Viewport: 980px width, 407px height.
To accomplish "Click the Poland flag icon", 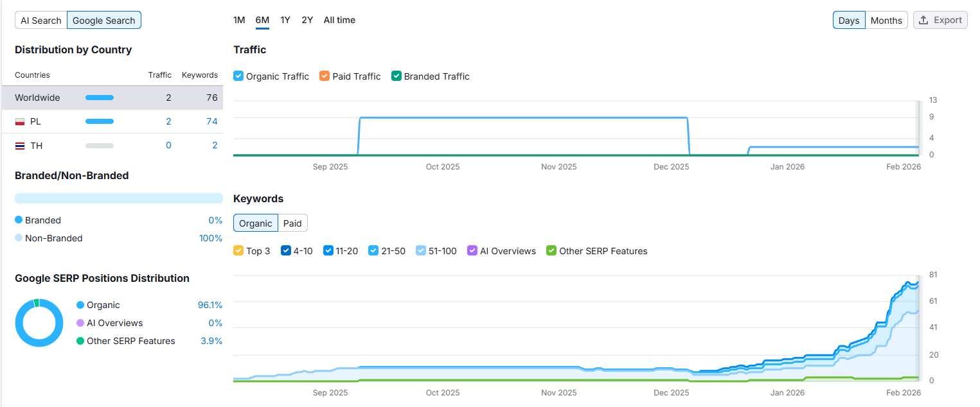I will pyautogui.click(x=20, y=121).
